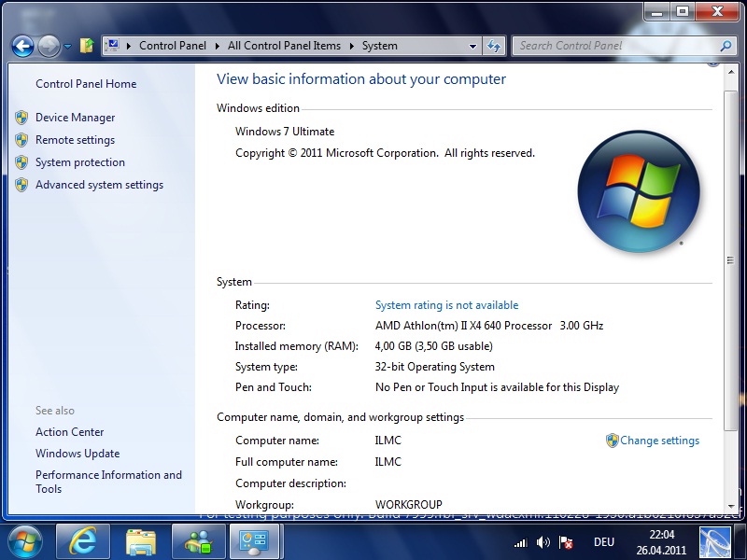Viewport: 747px width, 560px height.
Task: Open Control Panel Home
Action: point(86,84)
